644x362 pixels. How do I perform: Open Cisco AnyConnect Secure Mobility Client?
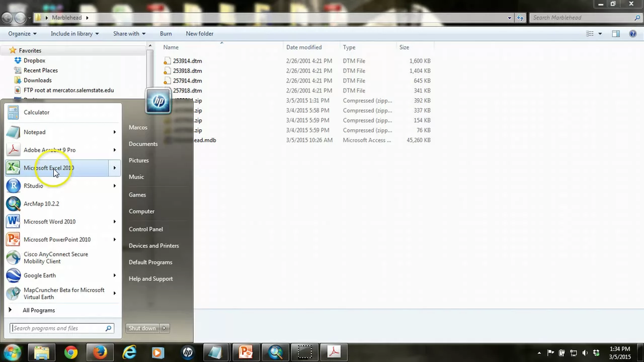click(x=63, y=257)
